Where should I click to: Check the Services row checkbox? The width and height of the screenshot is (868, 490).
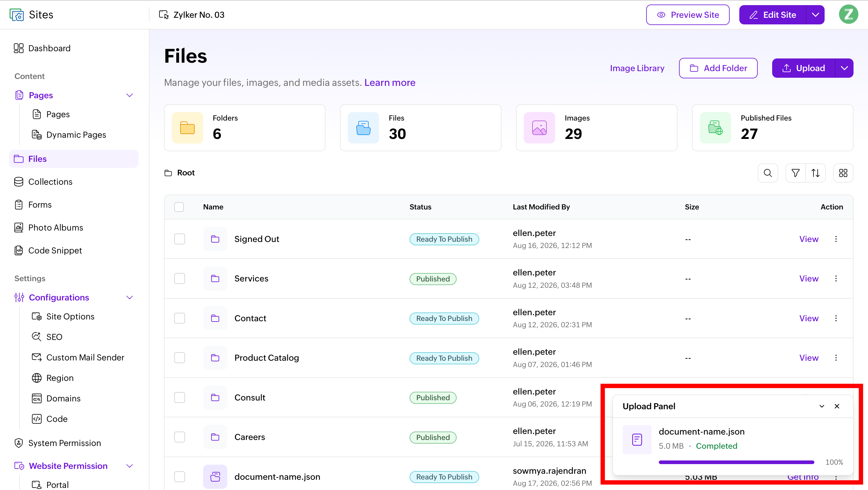pos(180,278)
